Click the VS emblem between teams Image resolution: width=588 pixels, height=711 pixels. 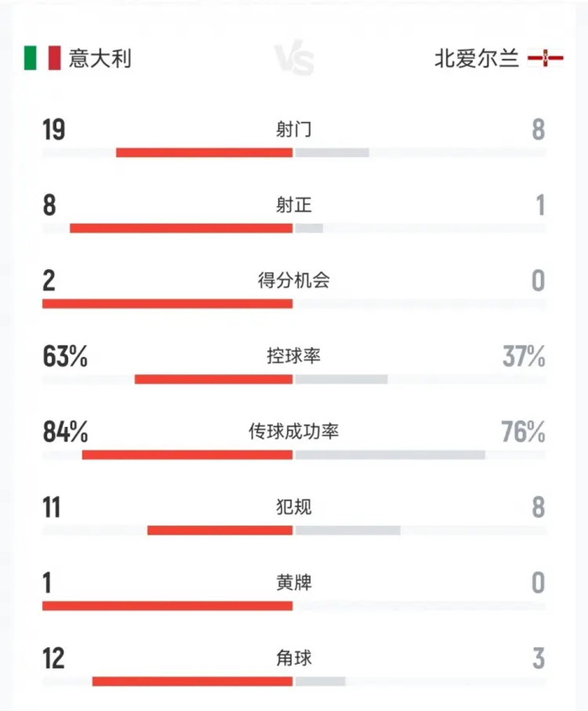pos(294,60)
